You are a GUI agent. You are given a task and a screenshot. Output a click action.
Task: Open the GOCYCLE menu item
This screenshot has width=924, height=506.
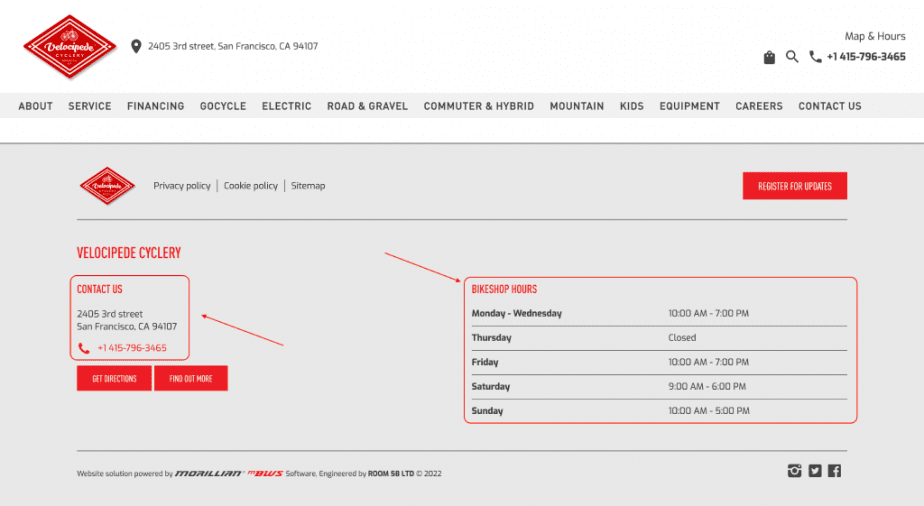click(x=223, y=106)
